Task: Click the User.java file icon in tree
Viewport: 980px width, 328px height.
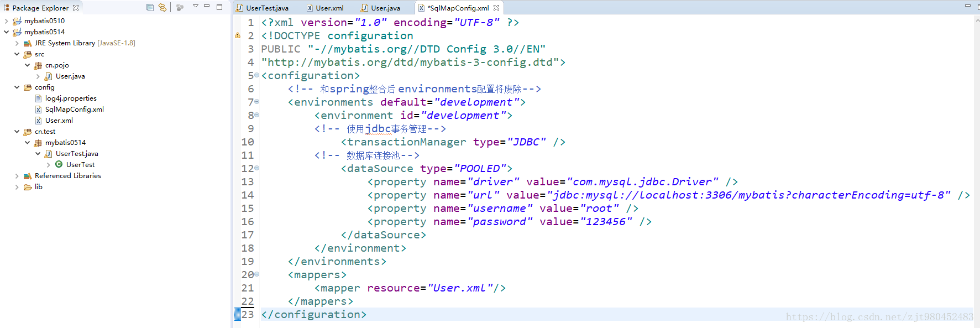Action: pos(49,76)
